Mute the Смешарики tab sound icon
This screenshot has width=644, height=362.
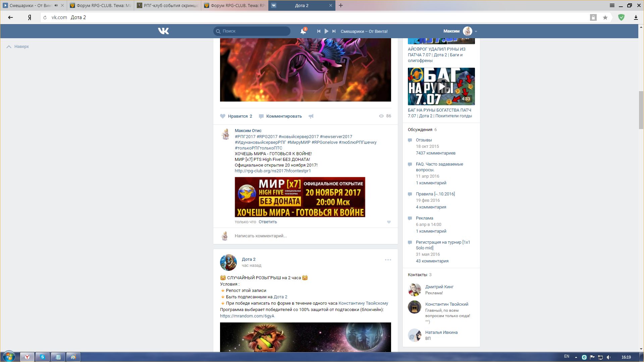click(56, 5)
